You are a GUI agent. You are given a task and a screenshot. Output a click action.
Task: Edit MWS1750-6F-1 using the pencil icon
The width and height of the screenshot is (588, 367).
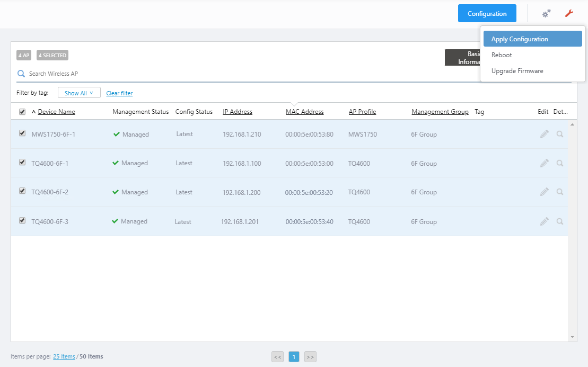coord(544,134)
